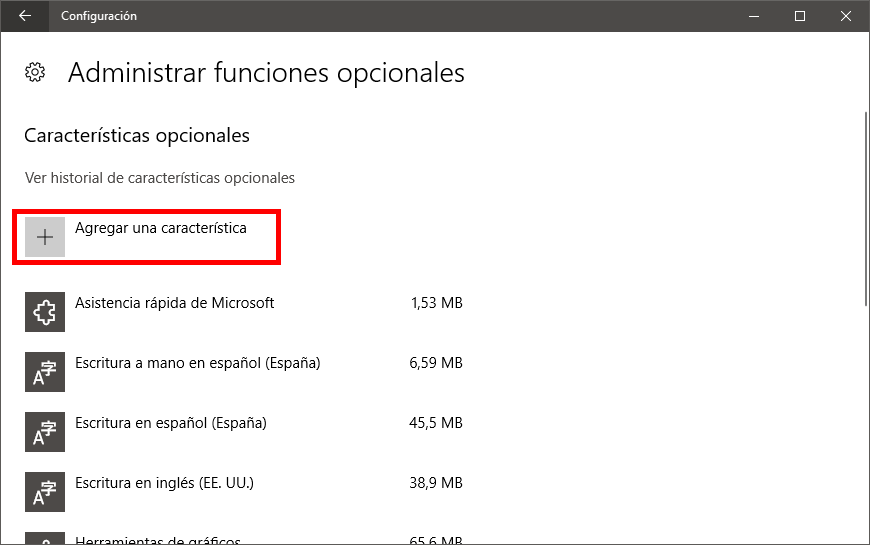The image size is (870, 545).
Task: Maximize the Configuración window
Action: (800, 16)
